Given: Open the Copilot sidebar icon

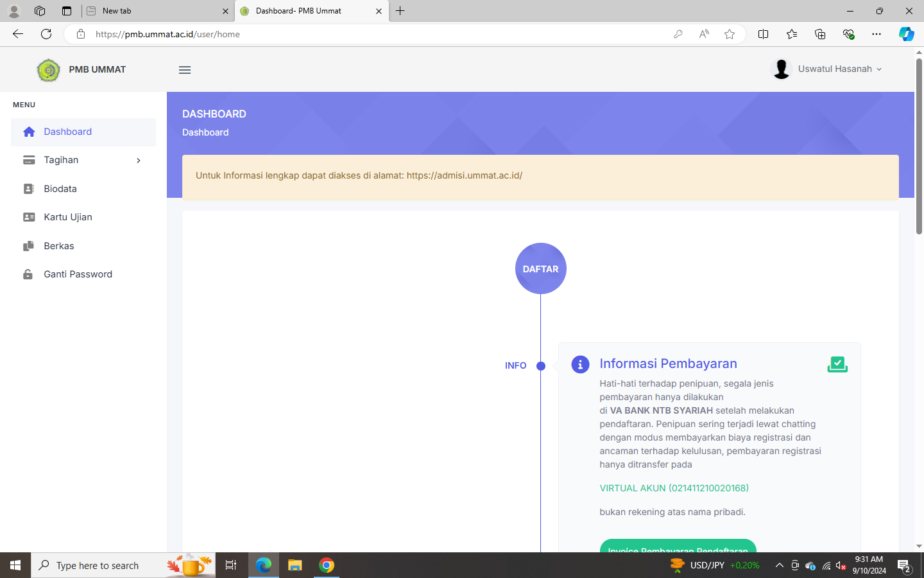Looking at the screenshot, I should (x=906, y=34).
